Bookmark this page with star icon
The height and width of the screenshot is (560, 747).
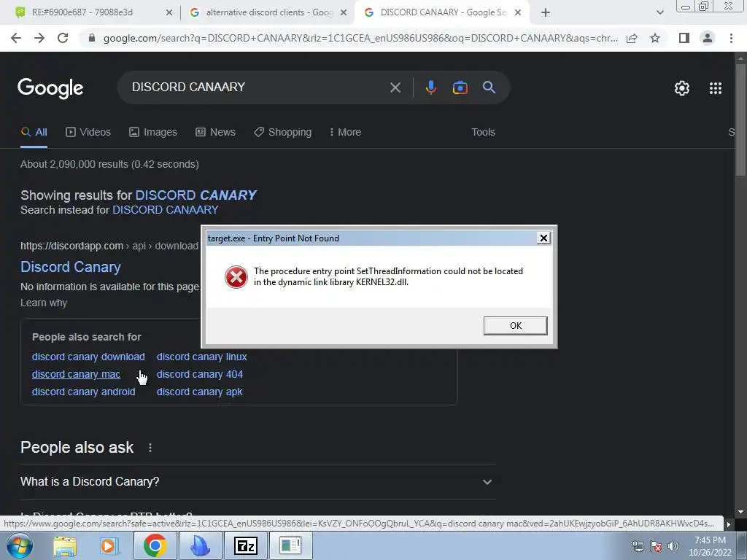(655, 38)
